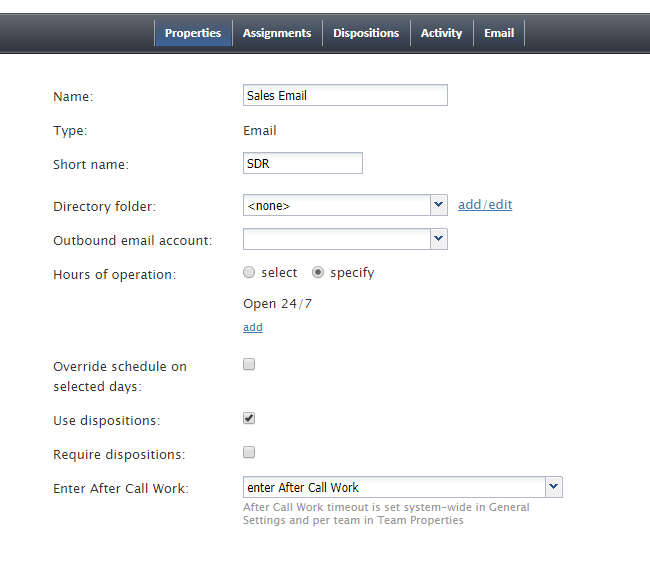Switch to the Properties tab
The width and height of the screenshot is (650, 563).
(x=193, y=33)
